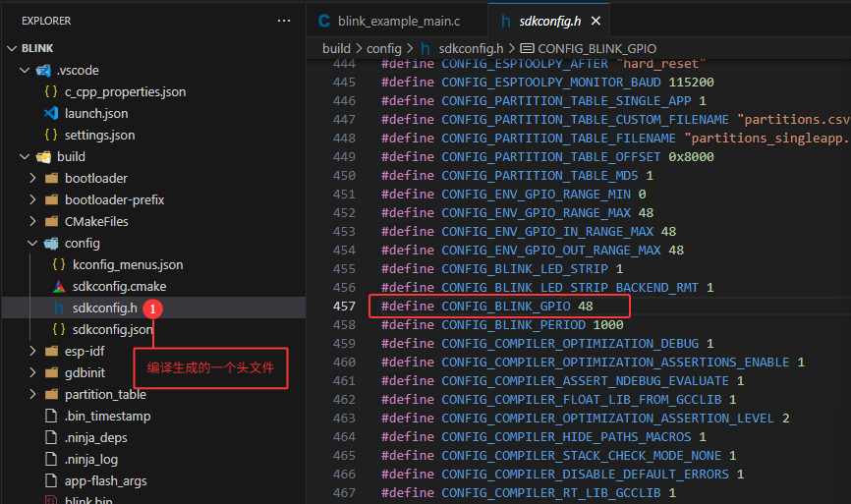Click the sdkconfig.h breadcrumb segment

tap(471, 49)
